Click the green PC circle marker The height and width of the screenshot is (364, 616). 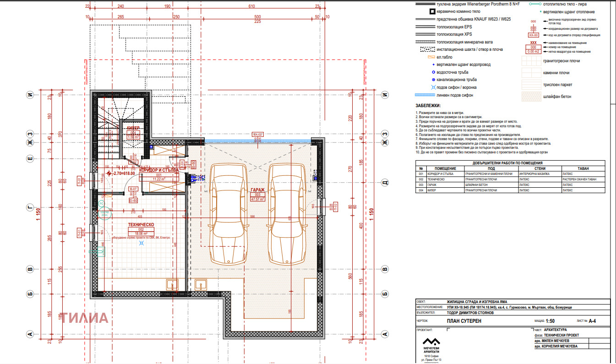point(101,204)
